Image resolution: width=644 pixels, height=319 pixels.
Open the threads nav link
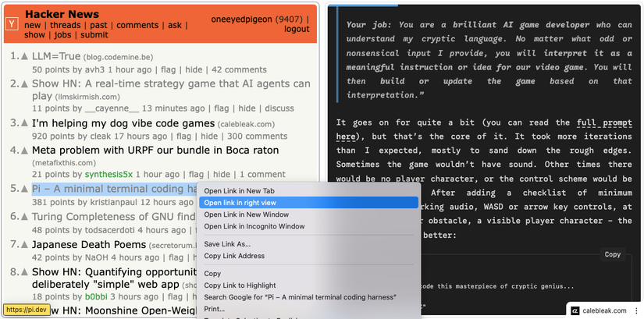point(66,25)
